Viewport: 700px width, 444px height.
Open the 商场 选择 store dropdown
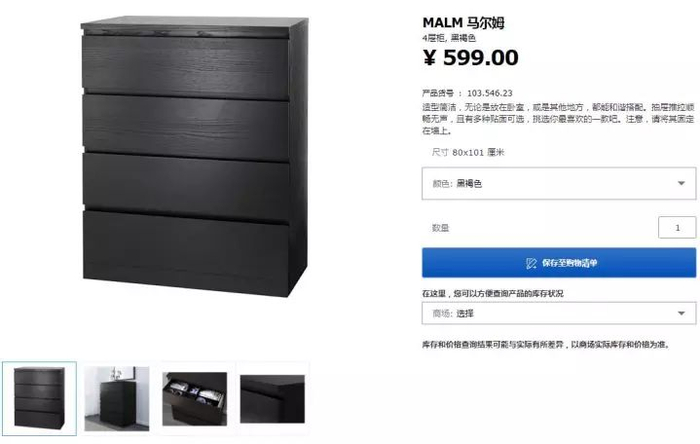pos(559,313)
